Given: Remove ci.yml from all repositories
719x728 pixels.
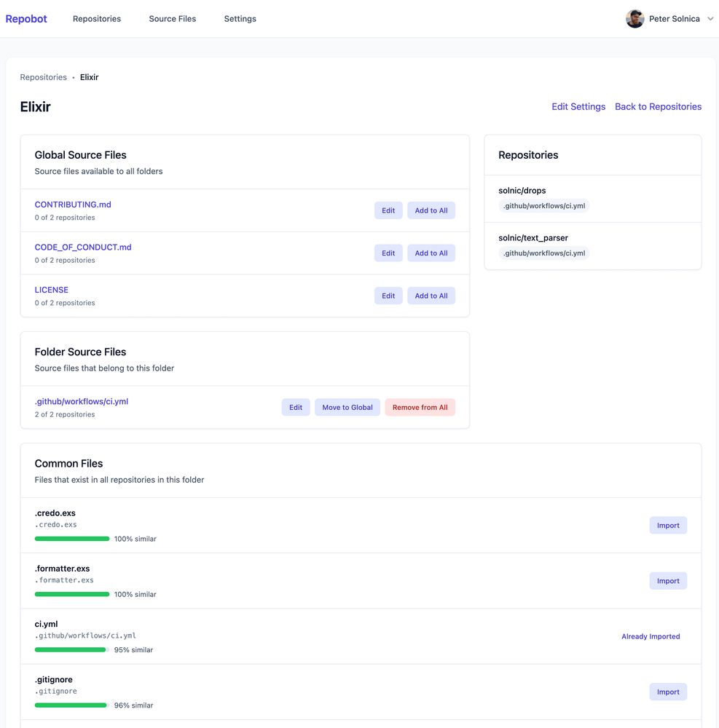Looking at the screenshot, I should (420, 407).
